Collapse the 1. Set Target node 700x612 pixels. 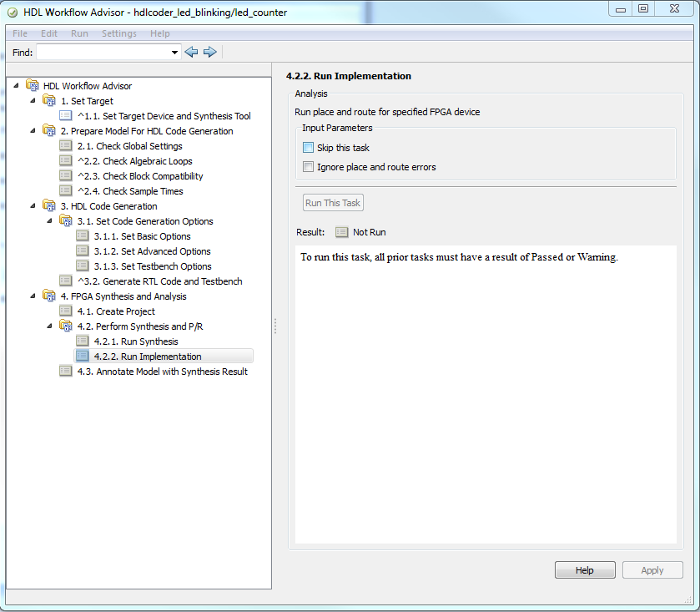click(33, 100)
